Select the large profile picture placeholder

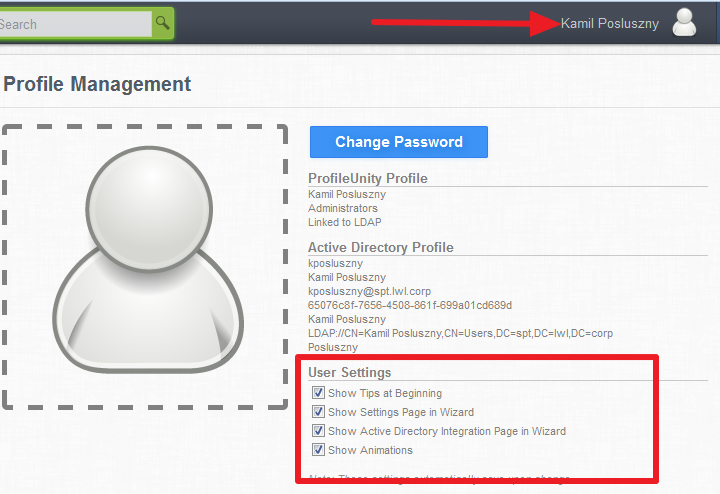click(x=145, y=266)
